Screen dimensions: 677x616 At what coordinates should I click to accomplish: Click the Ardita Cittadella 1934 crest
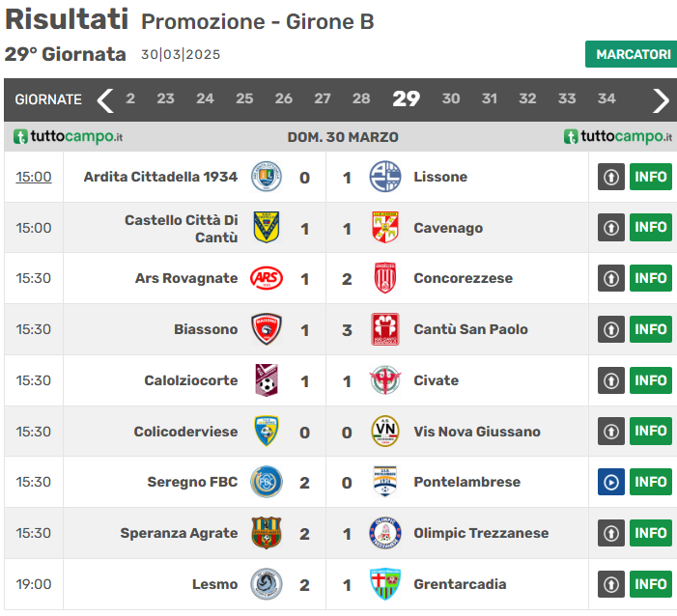(267, 177)
